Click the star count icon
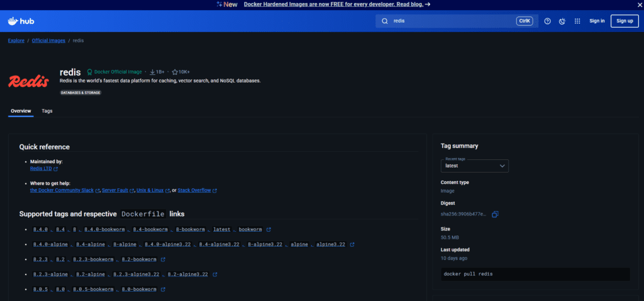Image resolution: width=644 pixels, height=301 pixels. pyautogui.click(x=175, y=72)
